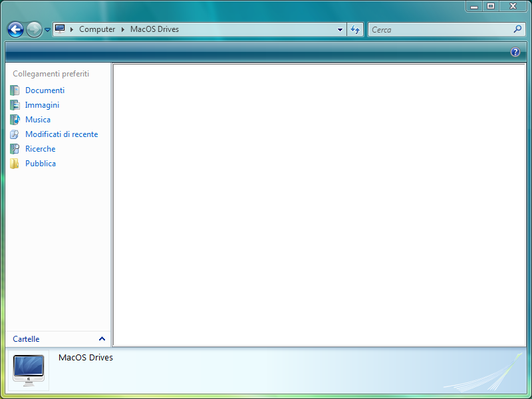The width and height of the screenshot is (532, 399).
Task: Click the MacOS Drives text in details pane
Action: coord(86,358)
